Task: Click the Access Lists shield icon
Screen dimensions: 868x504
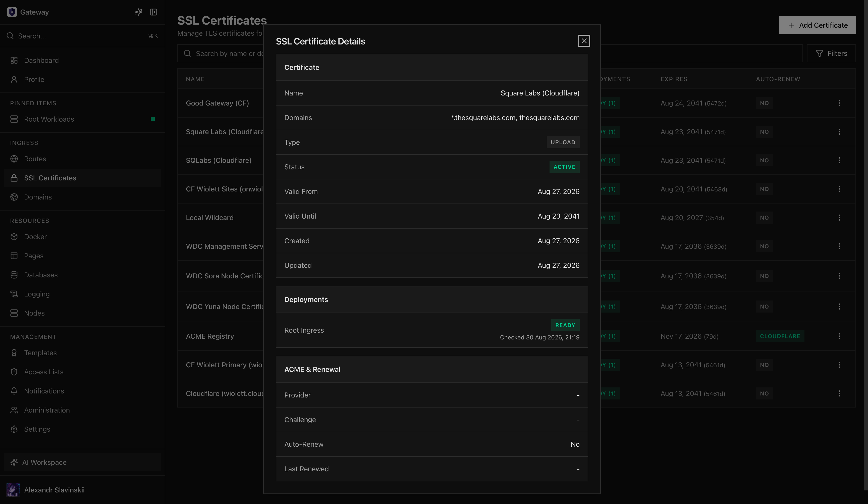Action: point(14,372)
